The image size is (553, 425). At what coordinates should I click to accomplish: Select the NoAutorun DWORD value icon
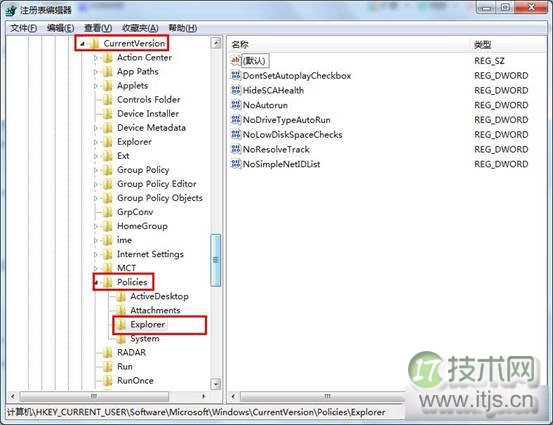236,105
